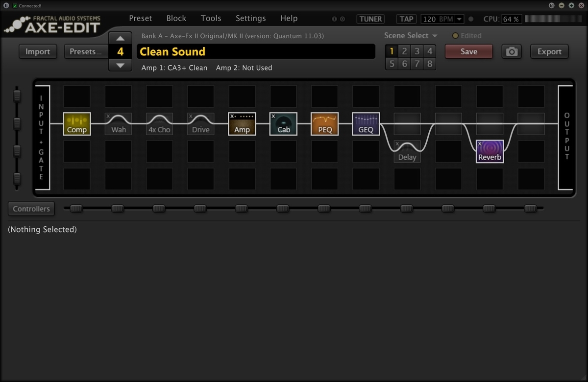The width and height of the screenshot is (588, 382).
Task: Toggle the Connected checkbox
Action: click(15, 5)
